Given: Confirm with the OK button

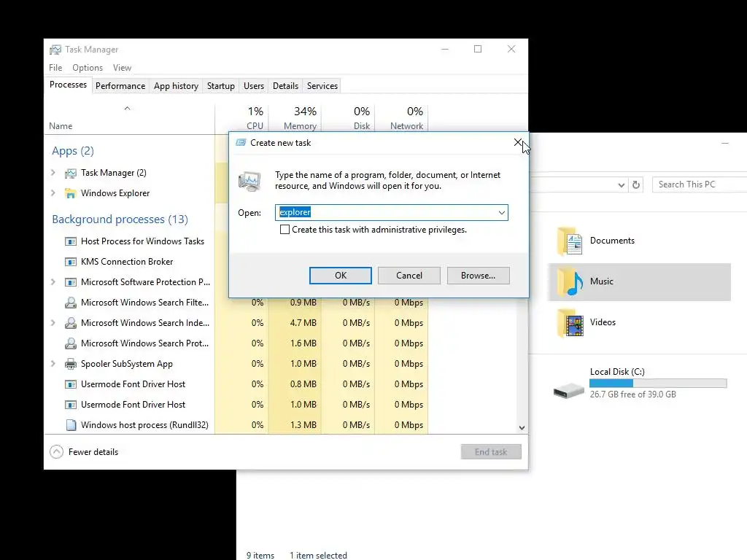Looking at the screenshot, I should click(x=340, y=276).
